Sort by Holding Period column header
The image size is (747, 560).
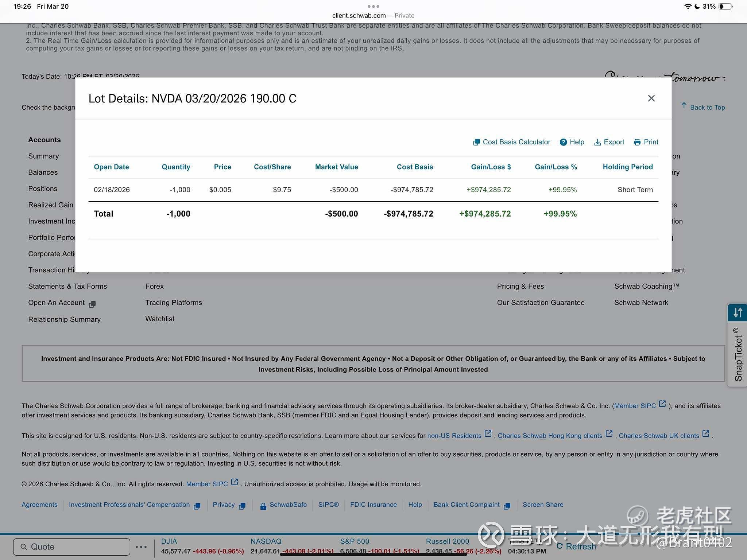(x=627, y=167)
